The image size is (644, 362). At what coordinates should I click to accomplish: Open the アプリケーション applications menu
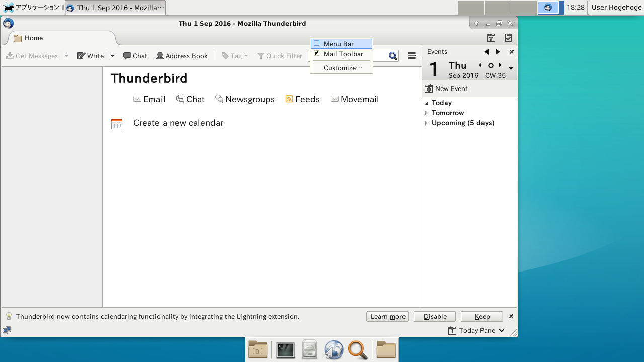[x=31, y=8]
